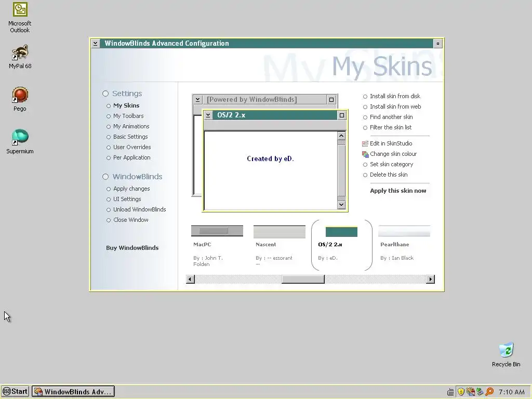The image size is (532, 399).
Task: Click the 'By : Ian Black' author text
Action: click(397, 258)
